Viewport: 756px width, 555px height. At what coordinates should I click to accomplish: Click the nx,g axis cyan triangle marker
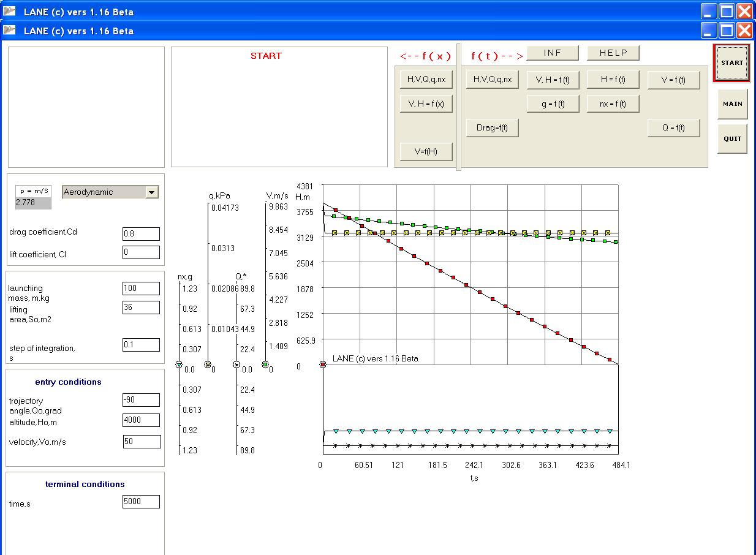point(179,364)
